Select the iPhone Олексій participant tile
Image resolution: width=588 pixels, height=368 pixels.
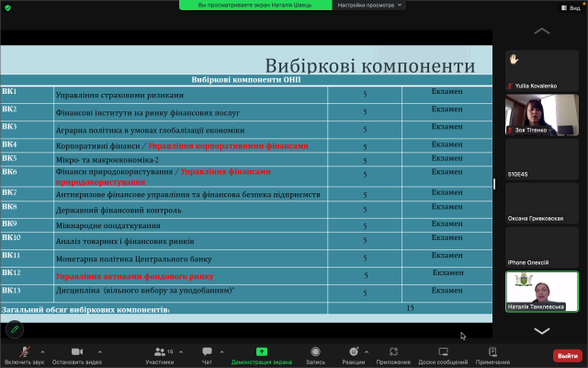click(542, 247)
